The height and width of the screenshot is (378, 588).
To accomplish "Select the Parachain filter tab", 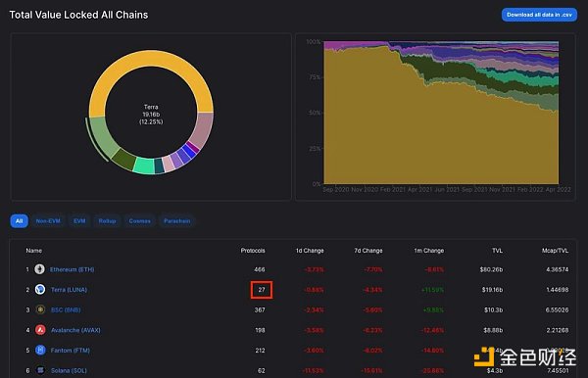I will pyautogui.click(x=177, y=221).
